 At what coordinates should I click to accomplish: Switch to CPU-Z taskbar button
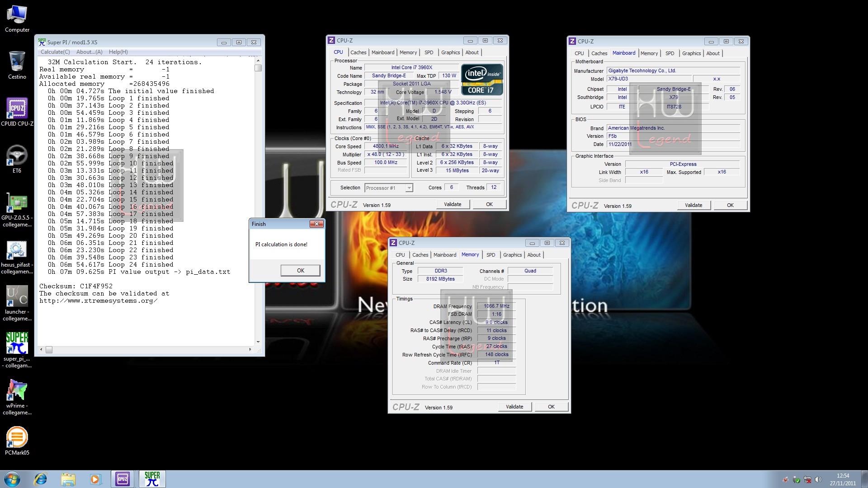point(123,479)
